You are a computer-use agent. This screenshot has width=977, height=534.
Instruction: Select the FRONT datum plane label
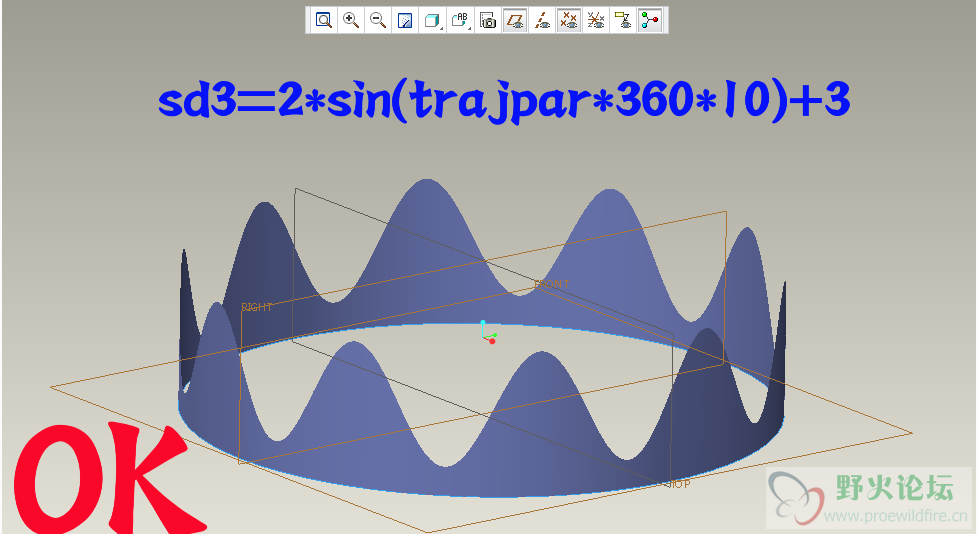pos(551,284)
